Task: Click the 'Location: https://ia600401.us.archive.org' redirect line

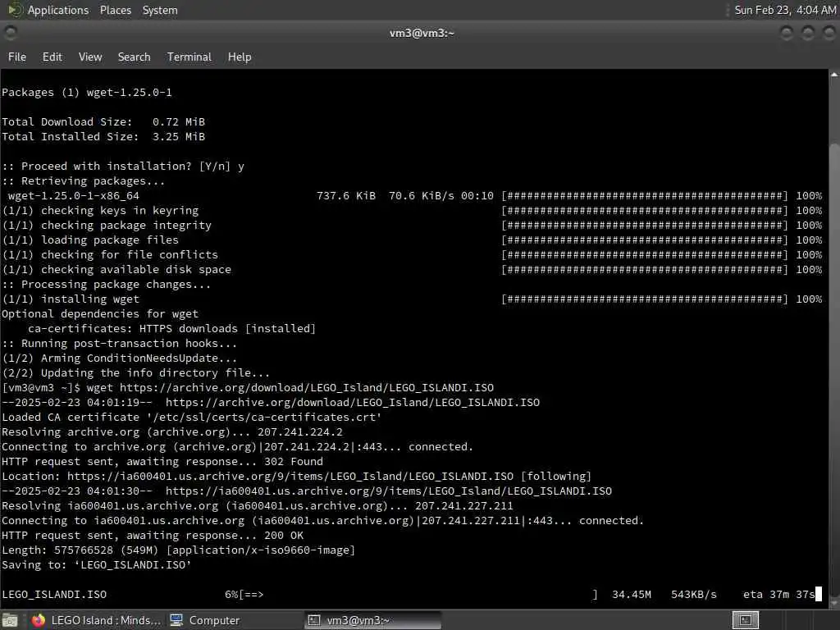Action: (x=297, y=477)
